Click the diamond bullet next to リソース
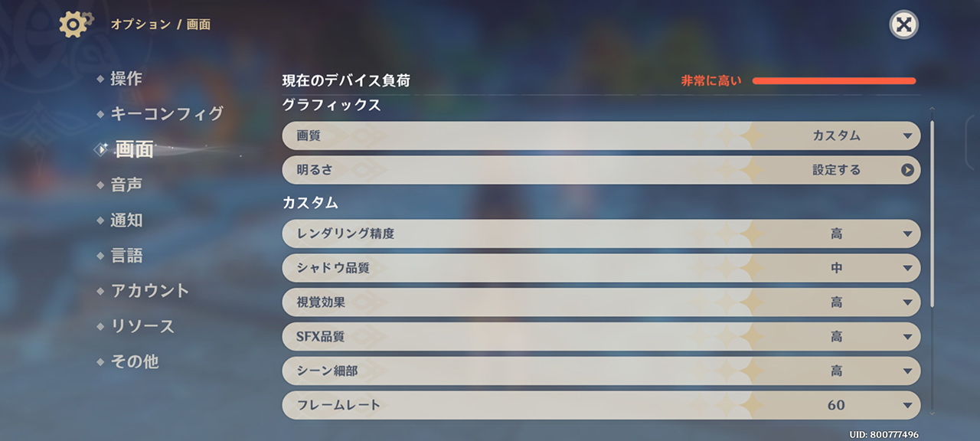 click(x=100, y=327)
